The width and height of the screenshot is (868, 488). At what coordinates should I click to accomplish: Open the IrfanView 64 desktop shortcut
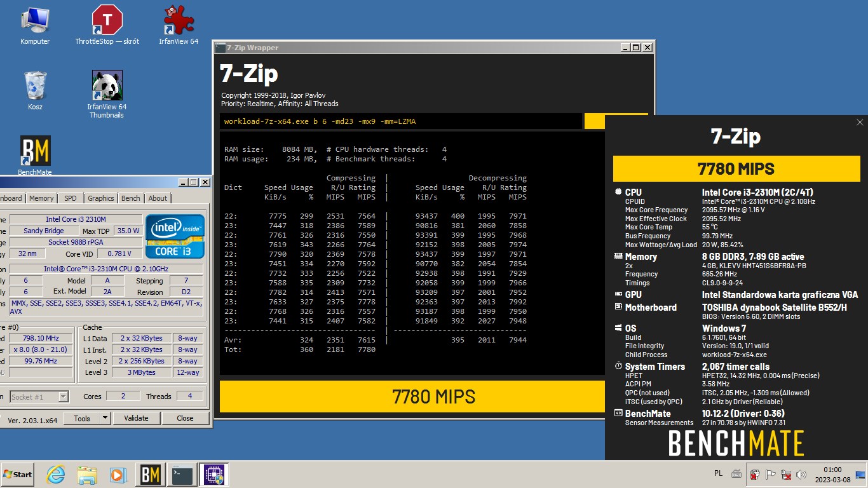point(179,25)
